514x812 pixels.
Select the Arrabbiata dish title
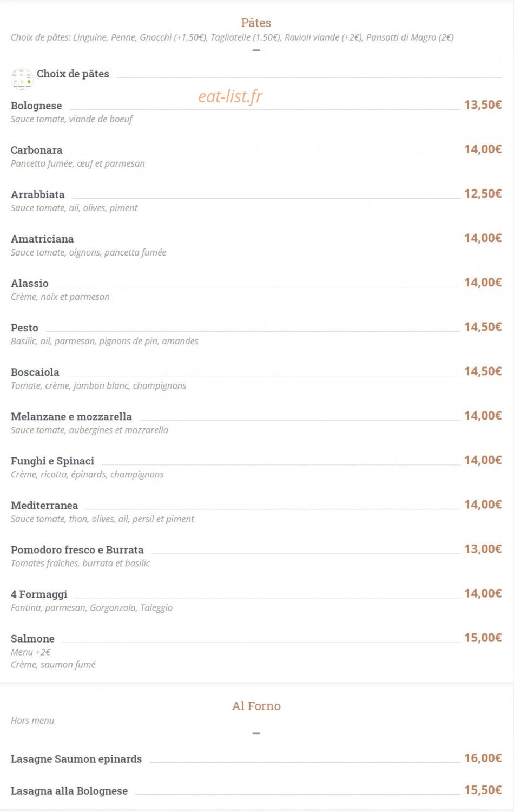point(38,194)
